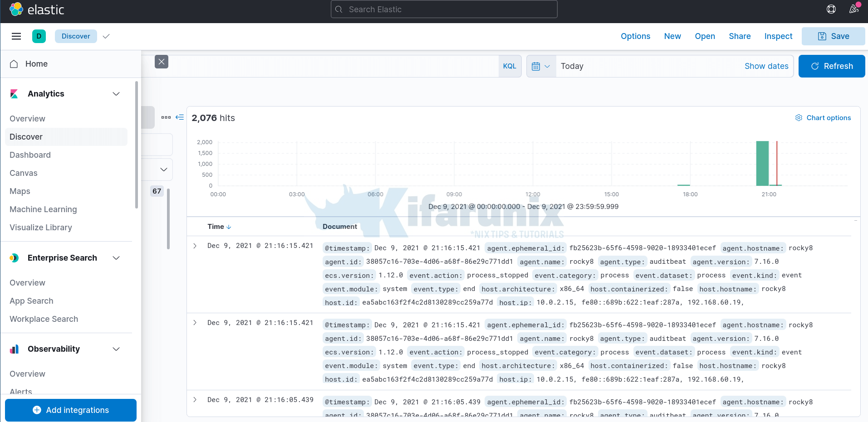Open Visualize Library in the sidebar
Viewport: 868px width, 422px height.
(x=41, y=228)
